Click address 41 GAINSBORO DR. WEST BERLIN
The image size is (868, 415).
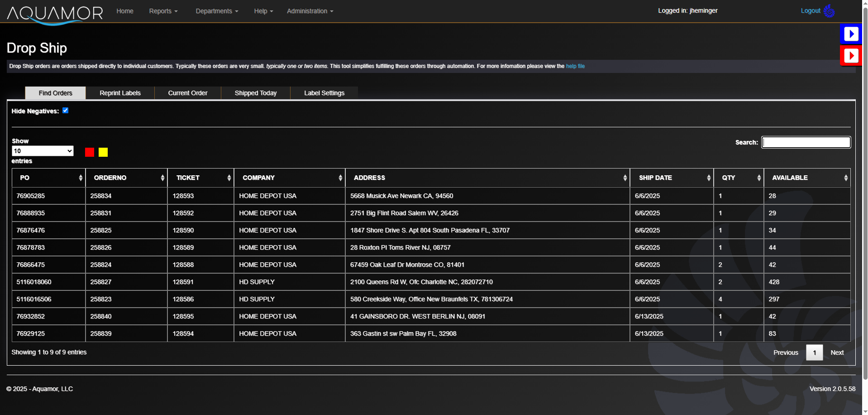tap(418, 316)
